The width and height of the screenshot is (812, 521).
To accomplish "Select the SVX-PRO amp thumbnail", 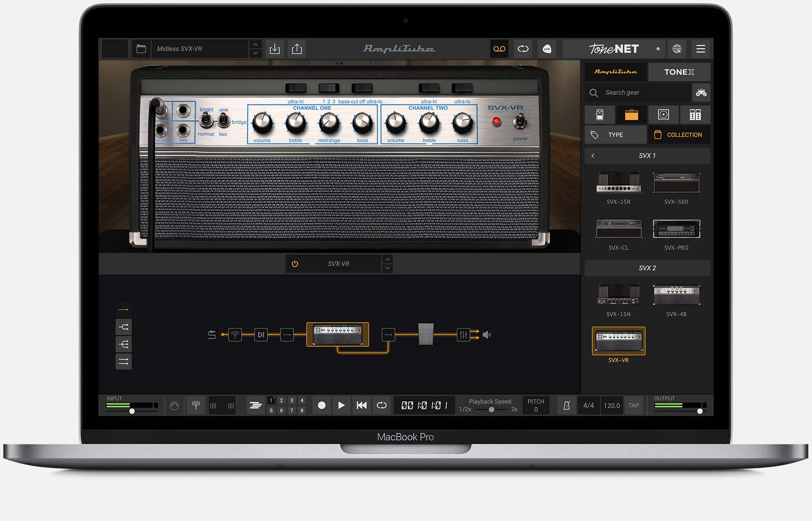I will click(676, 229).
